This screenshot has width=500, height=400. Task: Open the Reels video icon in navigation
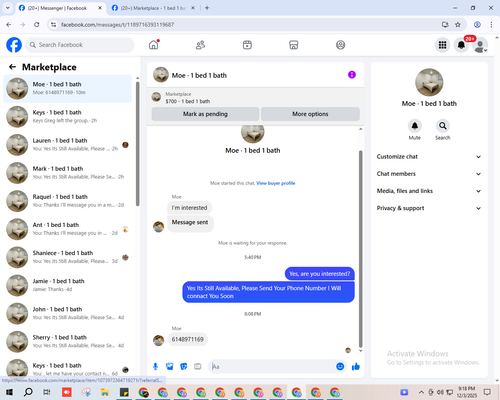(247, 45)
